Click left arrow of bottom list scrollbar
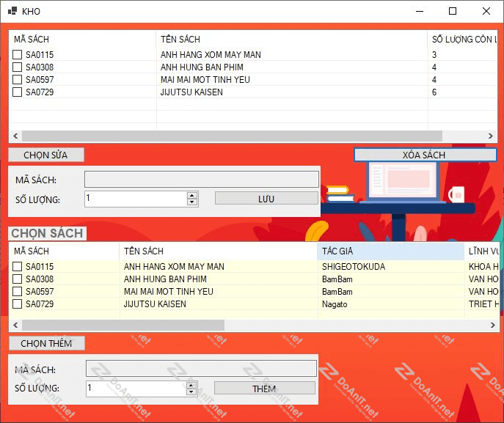This screenshot has width=504, height=423. (x=15, y=325)
